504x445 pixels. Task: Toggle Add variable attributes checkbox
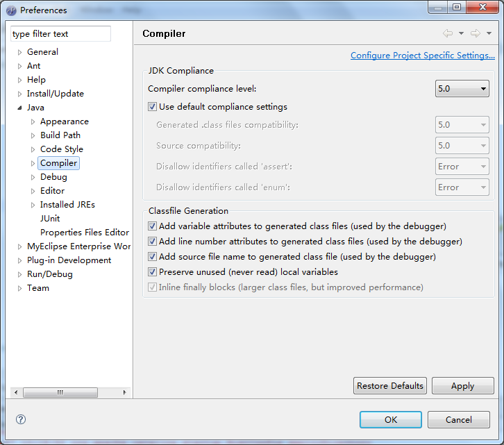tap(152, 226)
